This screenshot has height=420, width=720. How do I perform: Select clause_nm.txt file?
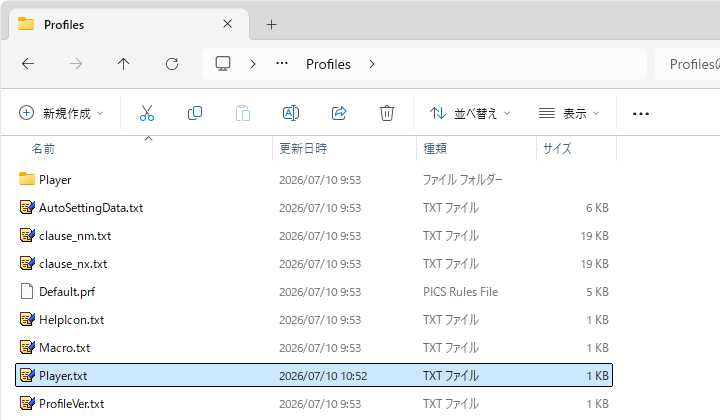pyautogui.click(x=75, y=236)
